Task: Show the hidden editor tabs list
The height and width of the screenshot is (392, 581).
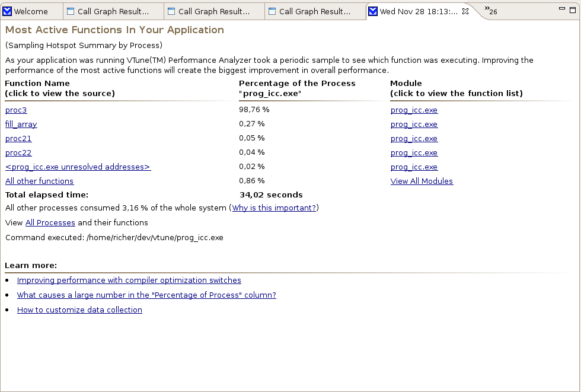Action: [490, 10]
